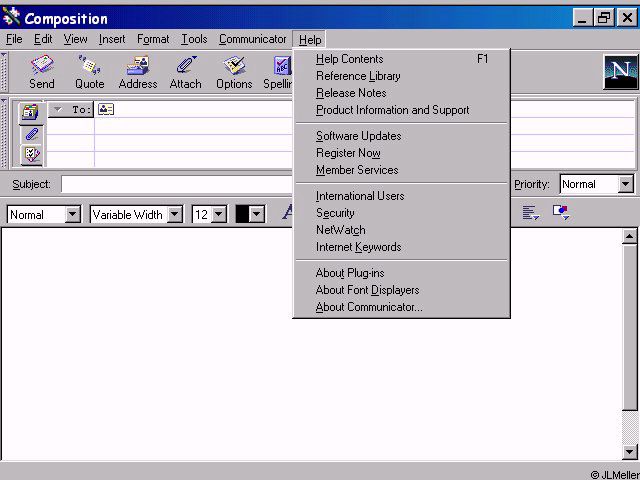Collapse the addressing area grip handle

[x=4, y=133]
